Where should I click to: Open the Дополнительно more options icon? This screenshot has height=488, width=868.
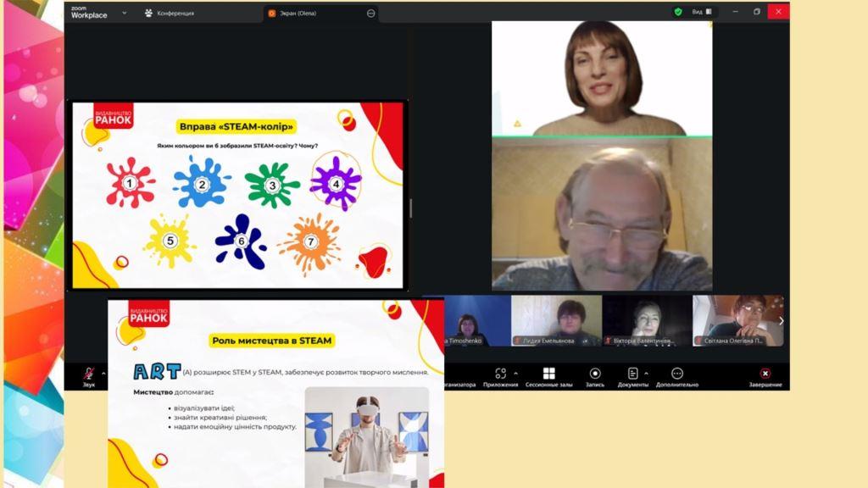tap(676, 374)
